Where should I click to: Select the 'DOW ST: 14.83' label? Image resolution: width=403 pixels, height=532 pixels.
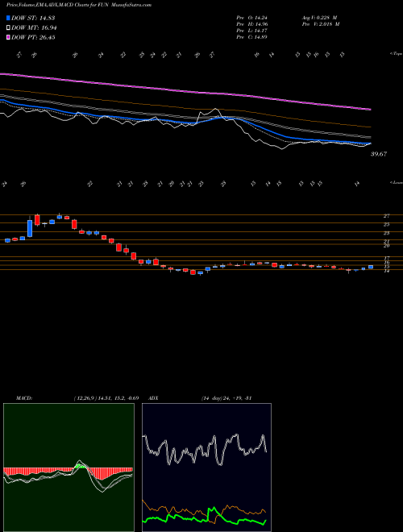[33, 18]
